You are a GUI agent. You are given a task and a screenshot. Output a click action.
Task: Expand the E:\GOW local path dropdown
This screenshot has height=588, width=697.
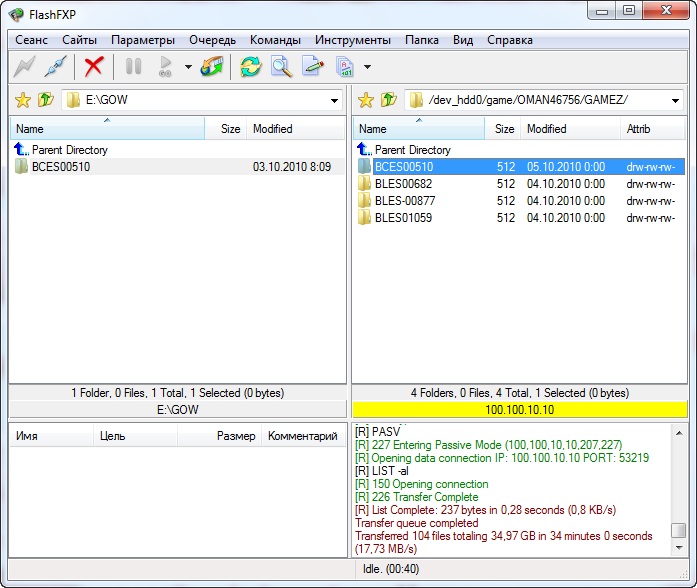[x=335, y=101]
